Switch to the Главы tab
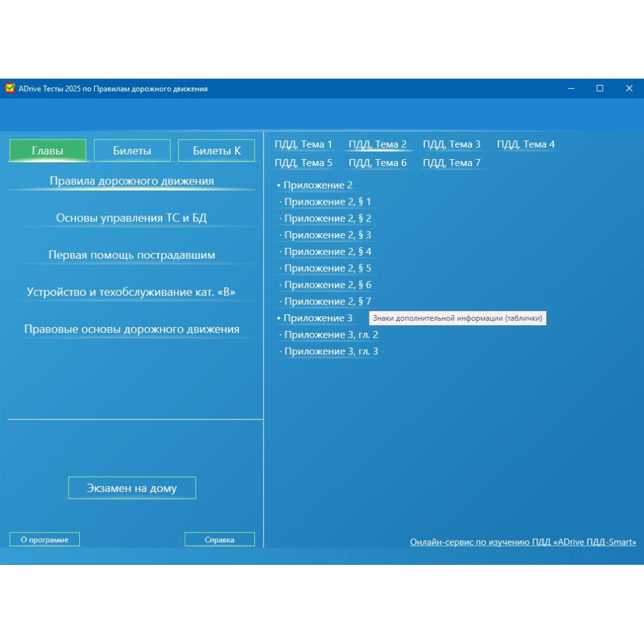644x644 pixels. (48, 151)
